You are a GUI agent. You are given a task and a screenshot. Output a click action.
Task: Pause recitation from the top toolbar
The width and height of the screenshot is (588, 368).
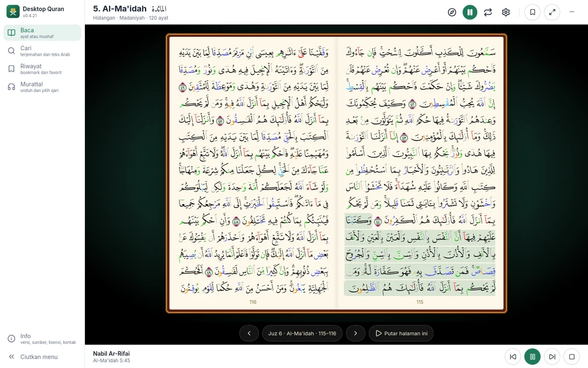[x=470, y=12]
